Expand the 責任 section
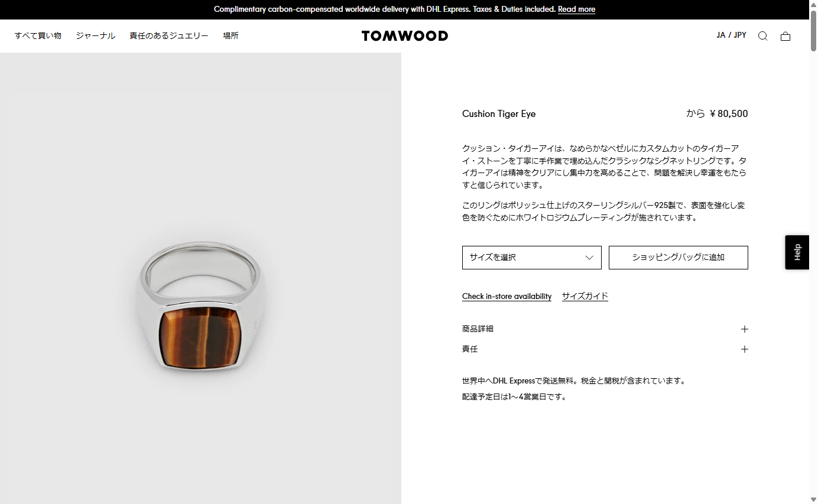Screen dimensions: 818x504 coord(605,349)
